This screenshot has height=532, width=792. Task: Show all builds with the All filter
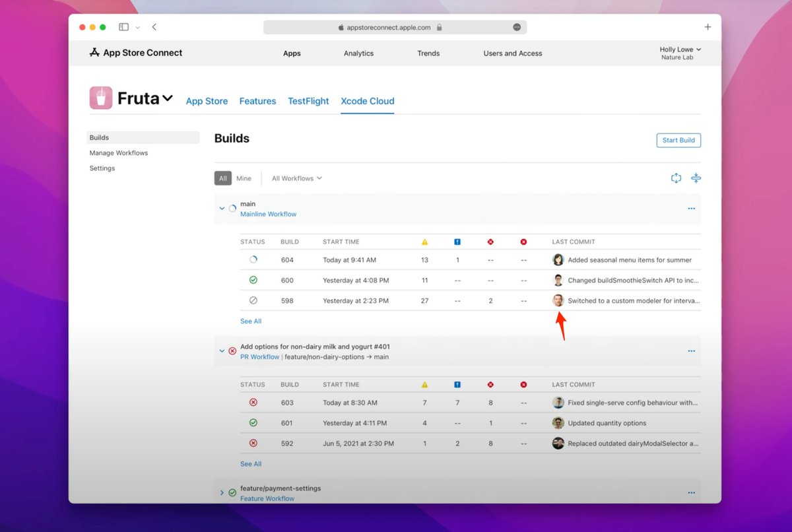coord(223,178)
